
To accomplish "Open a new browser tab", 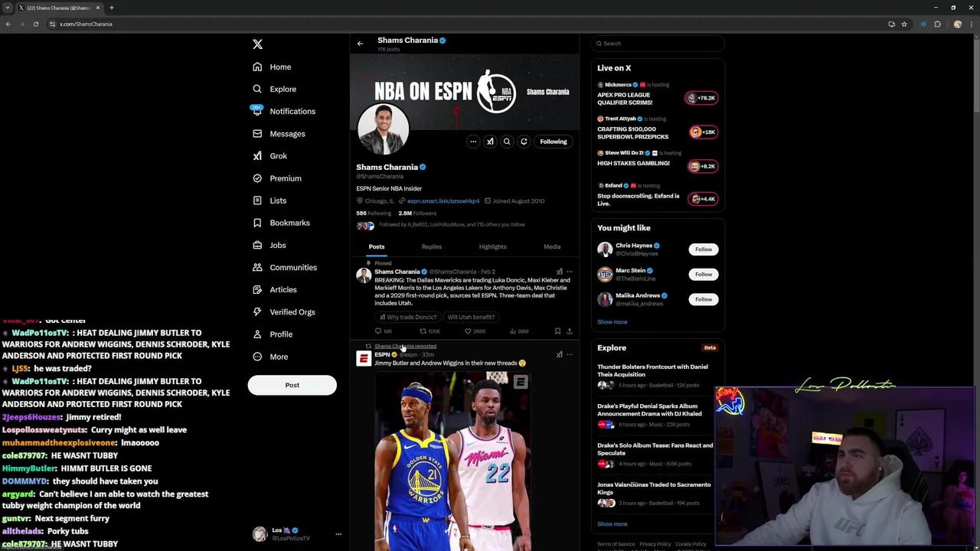I will 111,8.
